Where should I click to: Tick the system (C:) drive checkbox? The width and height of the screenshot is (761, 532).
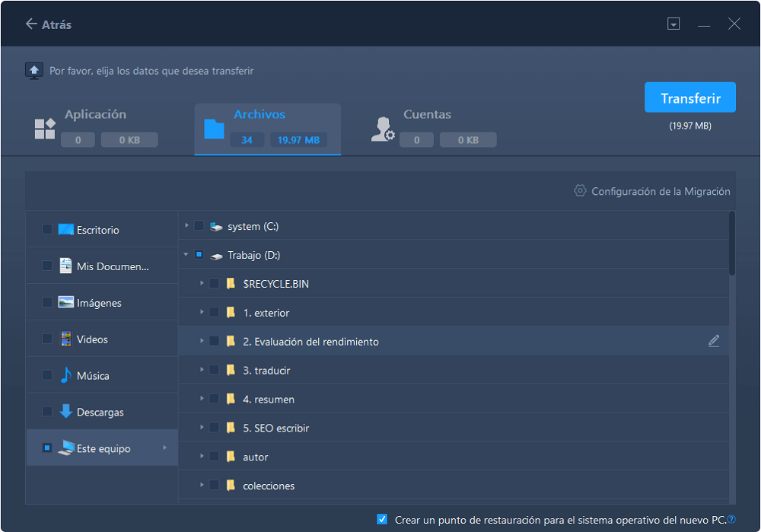[x=199, y=226]
